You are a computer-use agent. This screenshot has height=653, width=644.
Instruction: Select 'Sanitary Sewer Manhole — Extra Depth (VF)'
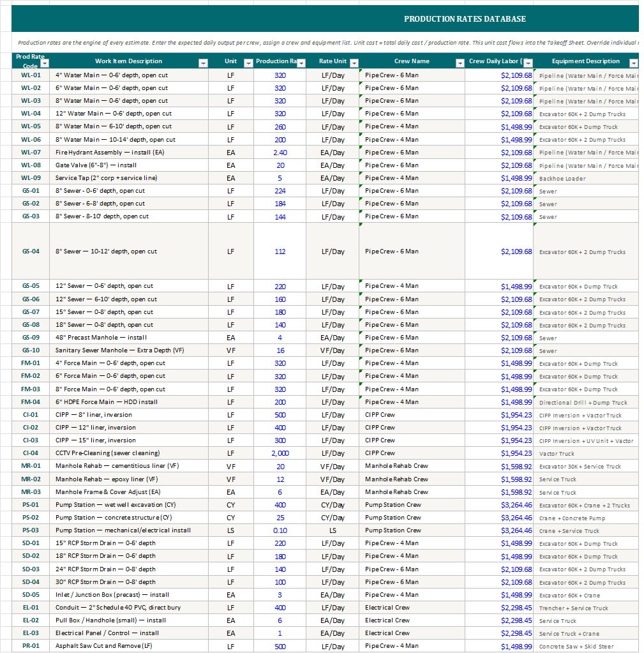[x=129, y=350]
